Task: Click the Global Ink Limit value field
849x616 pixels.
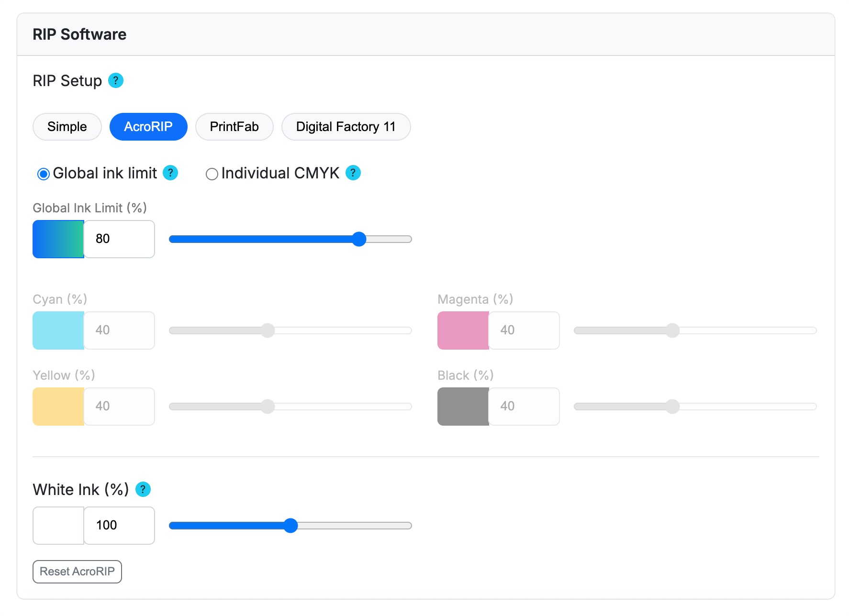Action: 119,239
